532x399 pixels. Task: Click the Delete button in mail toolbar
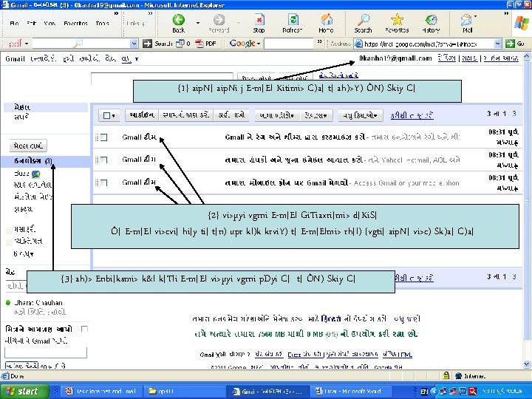[231, 115]
